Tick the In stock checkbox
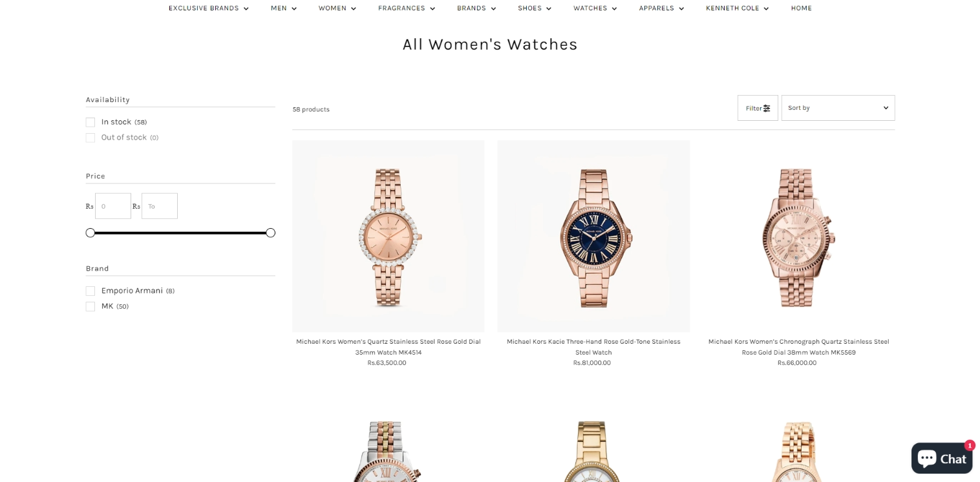980x482 pixels. pos(91,122)
